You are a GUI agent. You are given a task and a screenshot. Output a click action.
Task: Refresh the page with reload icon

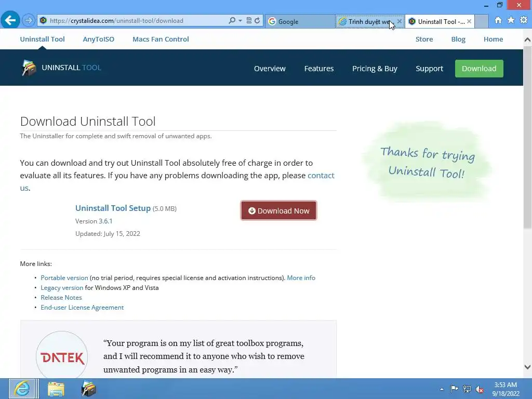(258, 21)
